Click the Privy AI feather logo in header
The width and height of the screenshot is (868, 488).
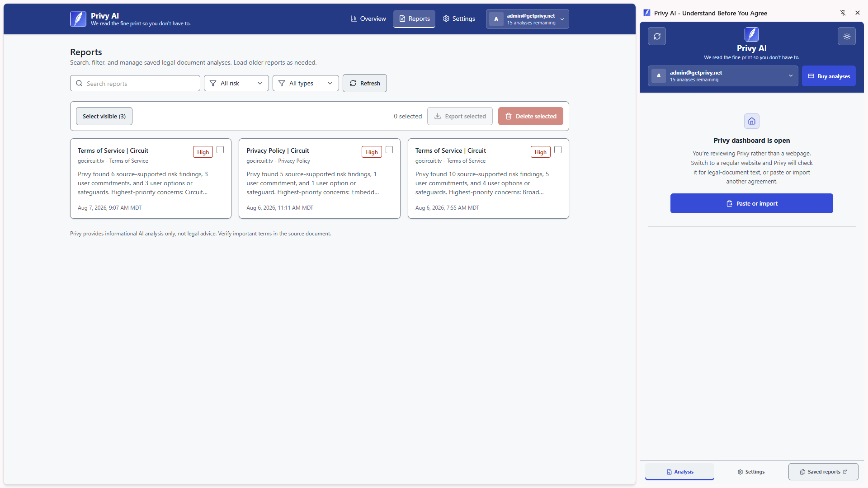pyautogui.click(x=78, y=19)
